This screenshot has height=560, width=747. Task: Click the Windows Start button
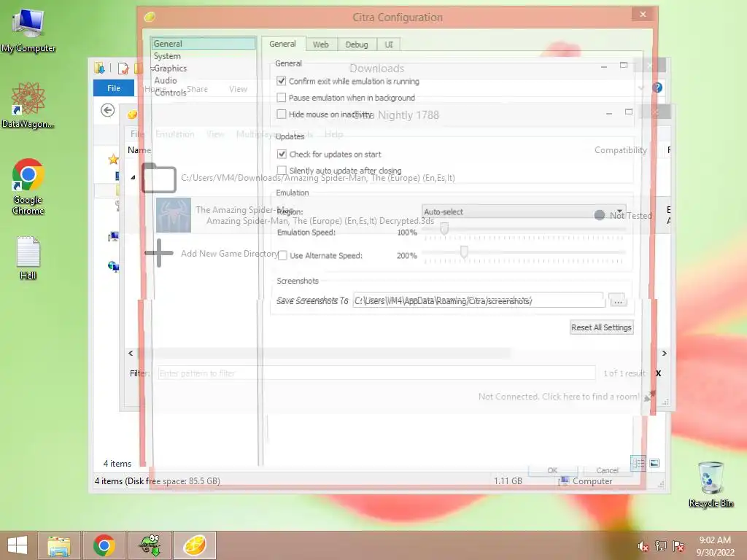[x=18, y=545]
